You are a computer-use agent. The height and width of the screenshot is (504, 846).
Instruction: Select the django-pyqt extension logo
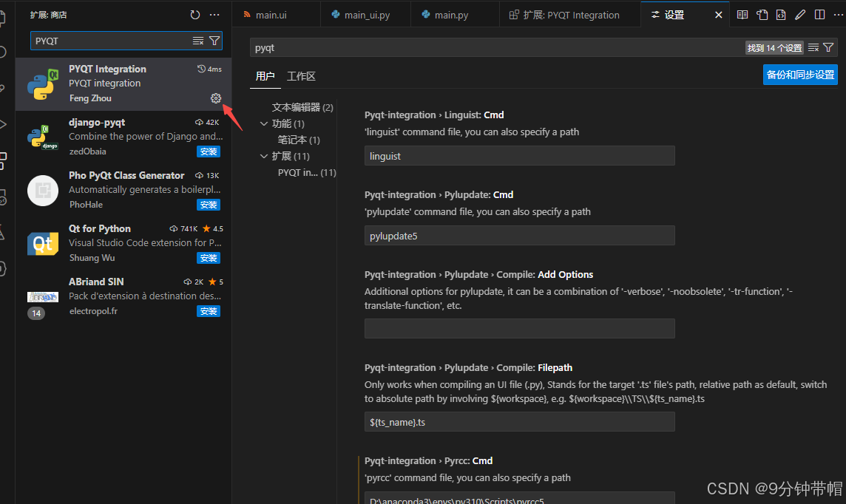tap(43, 137)
